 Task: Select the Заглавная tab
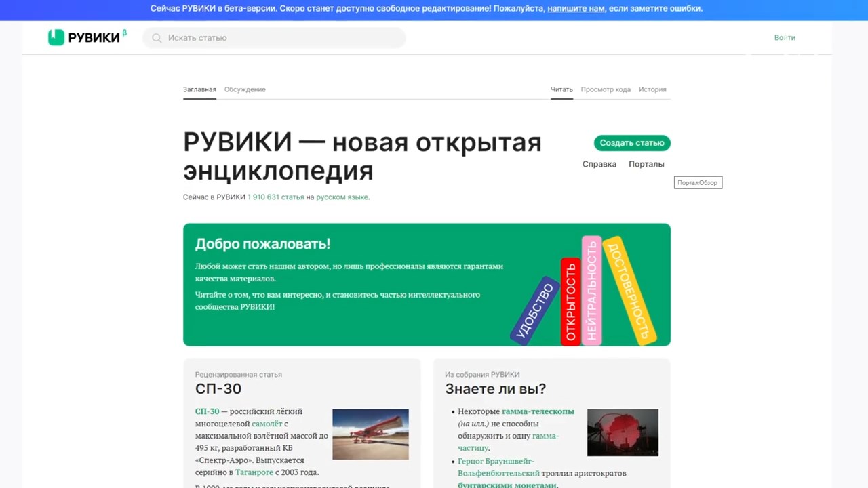click(199, 89)
